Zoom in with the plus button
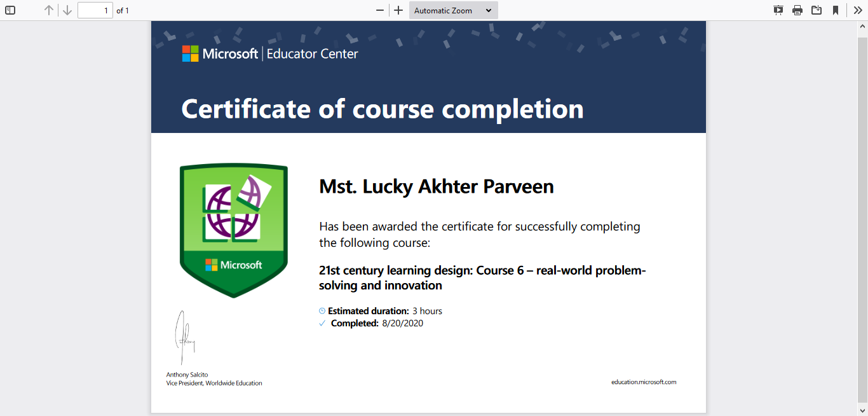The height and width of the screenshot is (416, 868). 398,10
